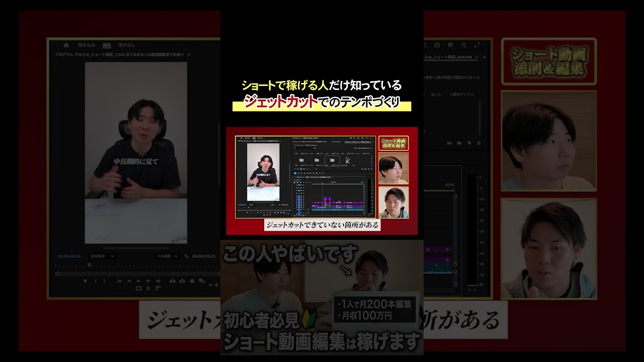Viewport: 644px width, 362px height.
Task: Select the timeline sequence tab in center screenshot
Action: pos(313,177)
